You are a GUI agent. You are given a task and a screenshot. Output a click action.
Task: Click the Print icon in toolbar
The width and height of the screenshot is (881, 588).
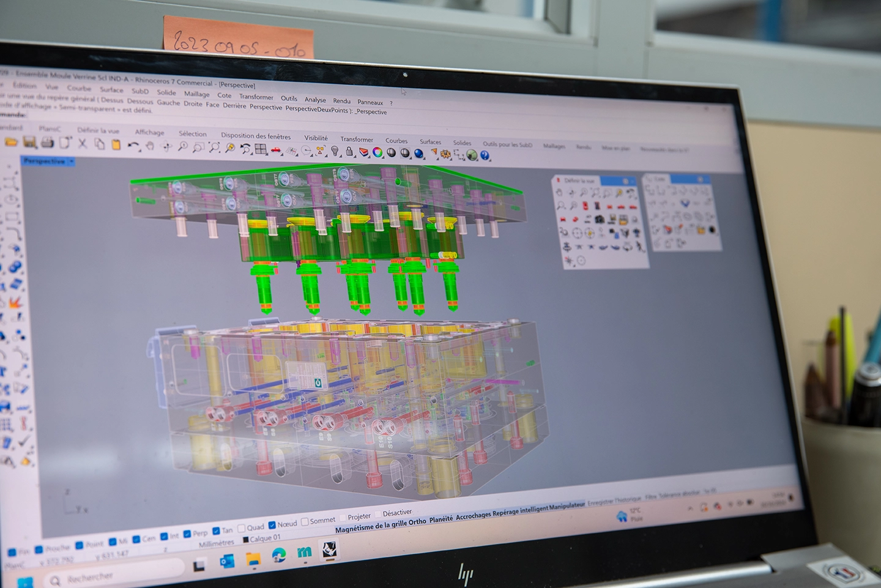[47, 143]
